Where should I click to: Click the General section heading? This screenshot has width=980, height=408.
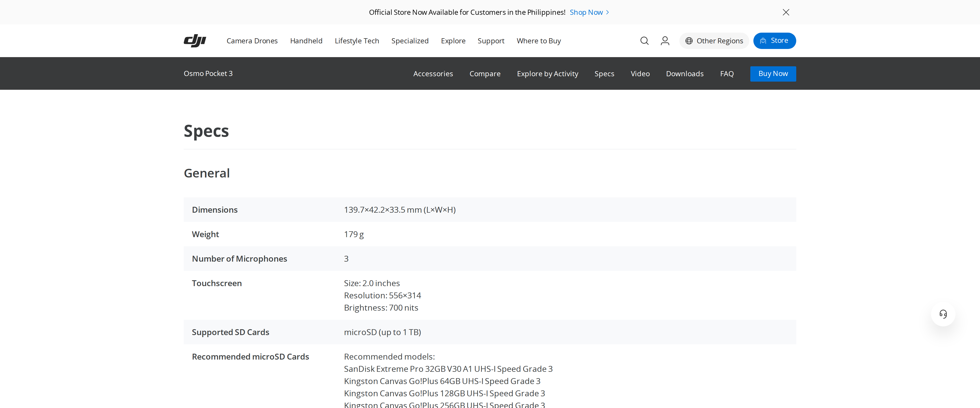206,173
